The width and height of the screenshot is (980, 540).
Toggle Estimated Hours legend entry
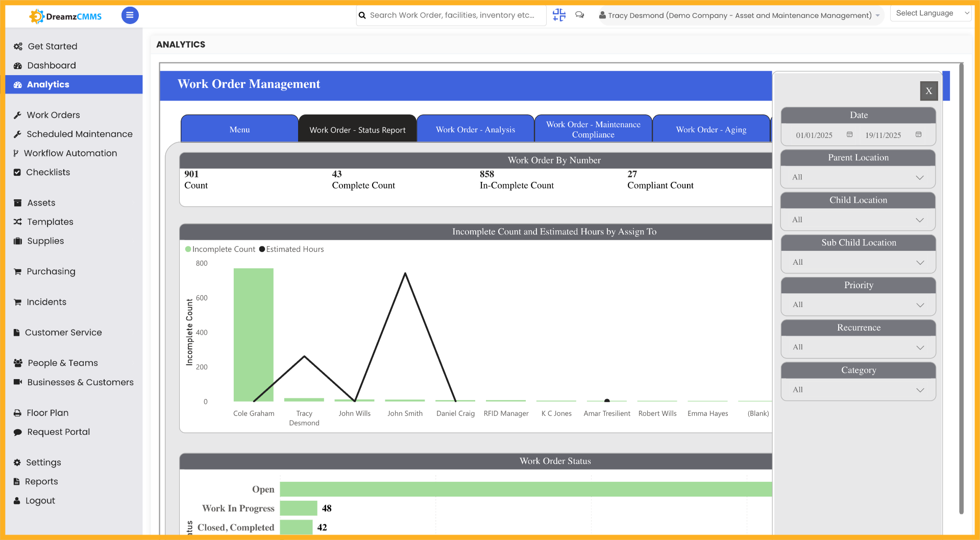pos(291,249)
